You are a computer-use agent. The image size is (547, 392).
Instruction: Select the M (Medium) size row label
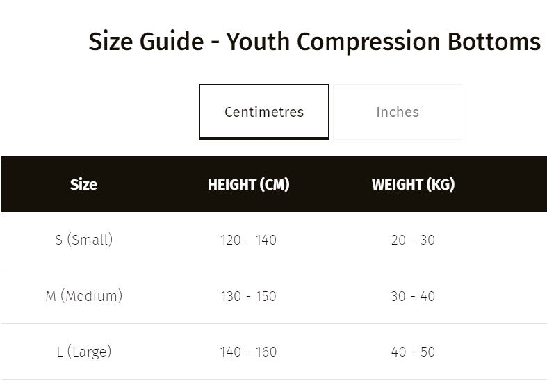[83, 296]
